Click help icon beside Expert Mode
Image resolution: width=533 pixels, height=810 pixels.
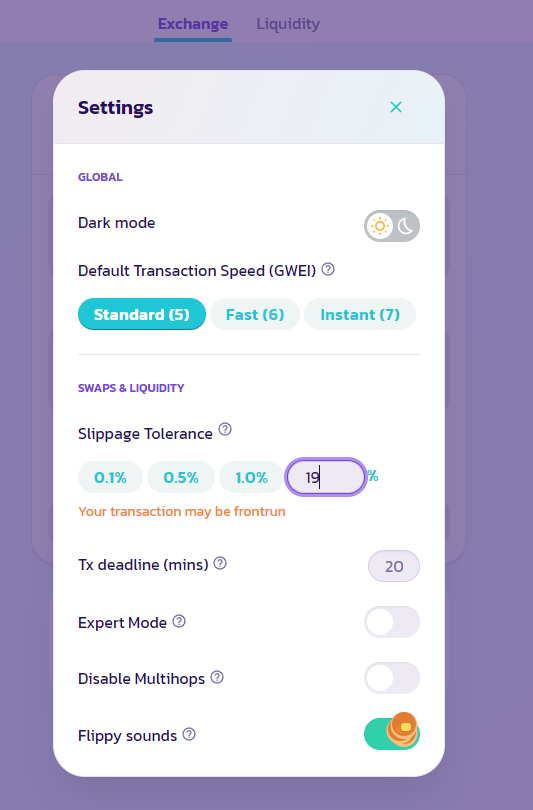179,621
